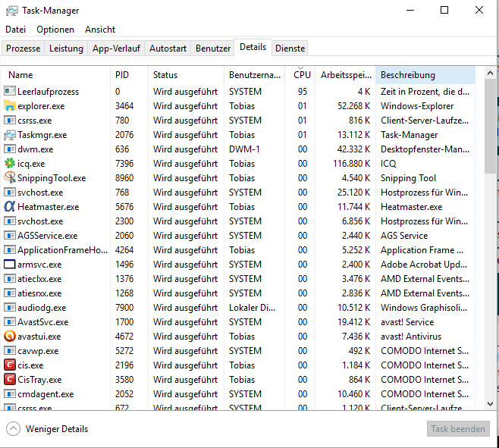The image size is (499, 448).
Task: Click the AvastSvc.exe process icon
Action: coord(10,321)
